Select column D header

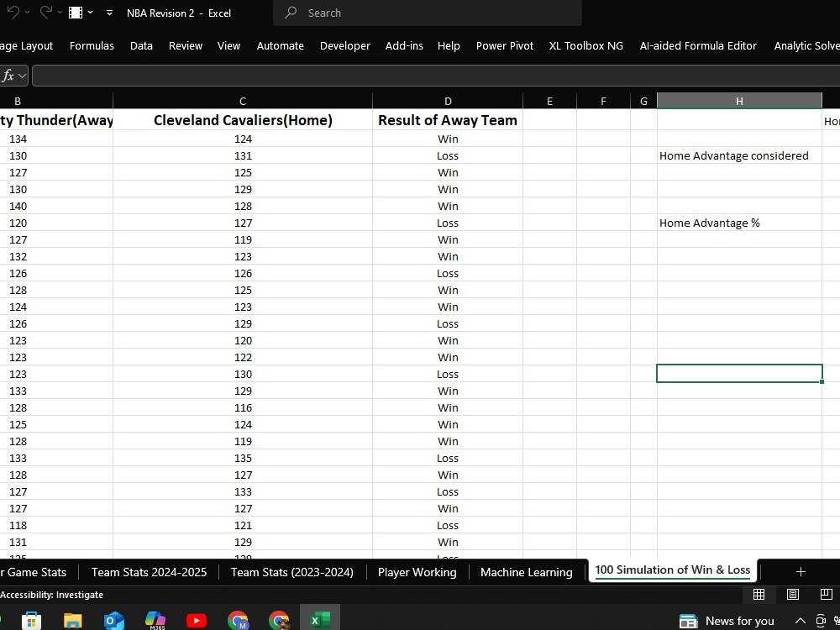[x=448, y=102]
